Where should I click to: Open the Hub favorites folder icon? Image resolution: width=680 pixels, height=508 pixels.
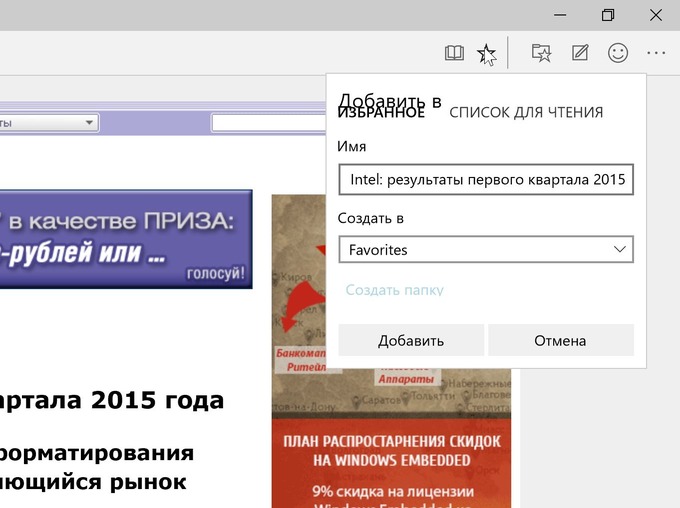[x=541, y=53]
